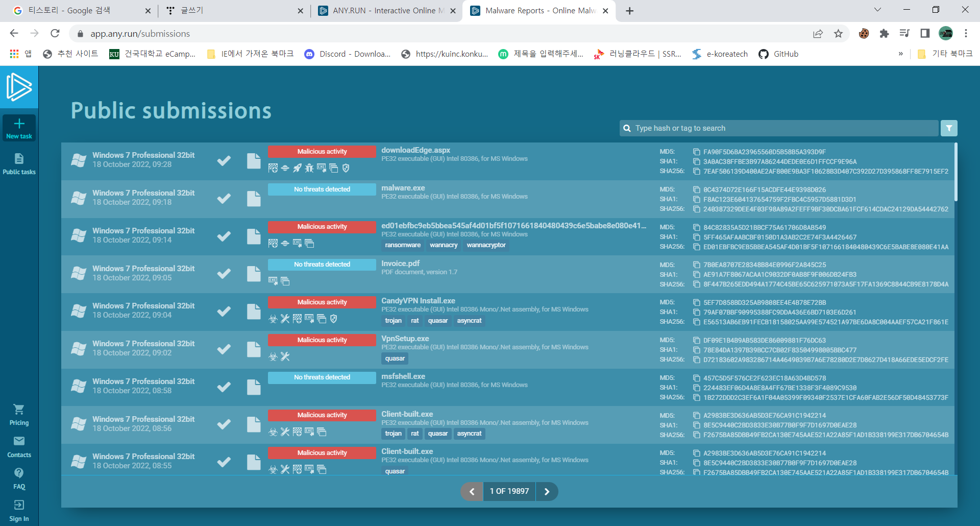Click the ANY.RUN logo icon
Image resolution: width=980 pixels, height=526 pixels.
pyautogui.click(x=19, y=87)
